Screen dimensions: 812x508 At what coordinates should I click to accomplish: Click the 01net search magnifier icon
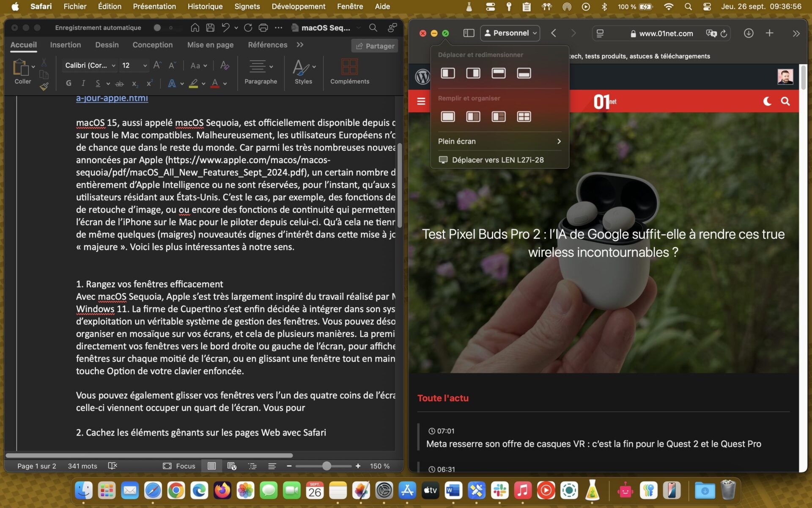785,101
